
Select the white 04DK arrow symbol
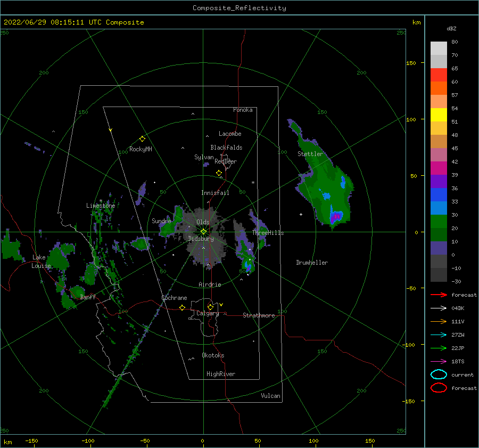[x=439, y=308]
